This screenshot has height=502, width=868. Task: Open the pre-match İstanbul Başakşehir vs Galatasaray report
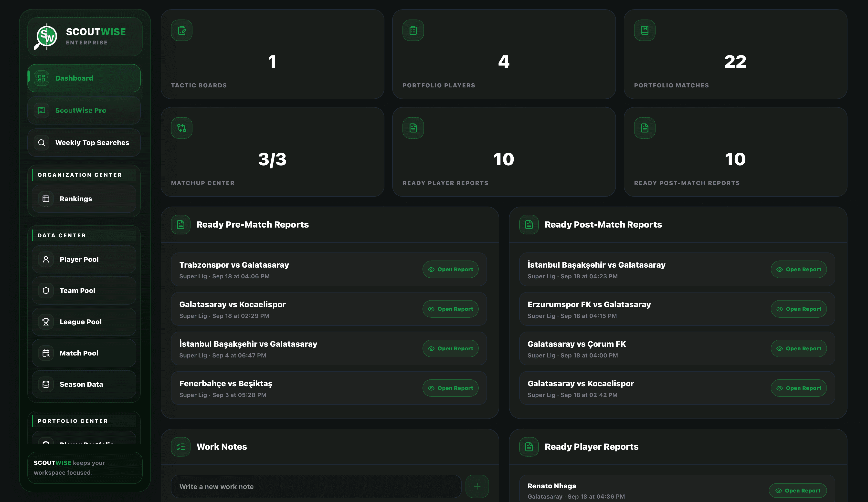coord(451,348)
